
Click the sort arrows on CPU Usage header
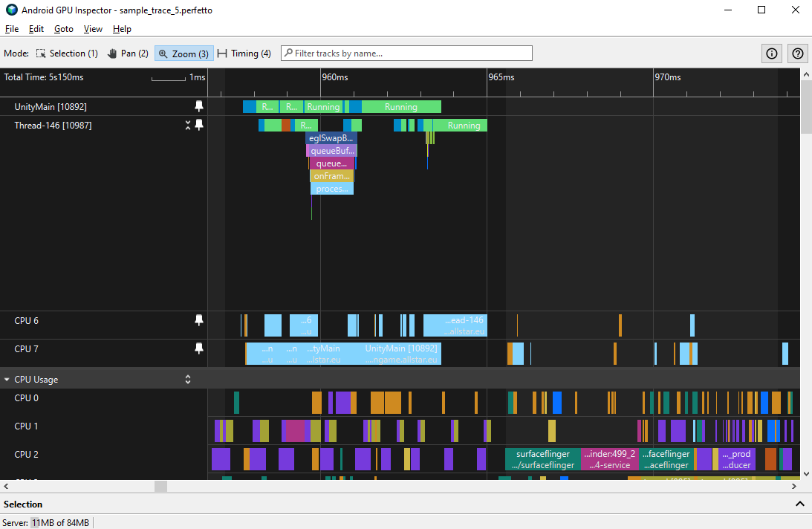pyautogui.click(x=187, y=379)
